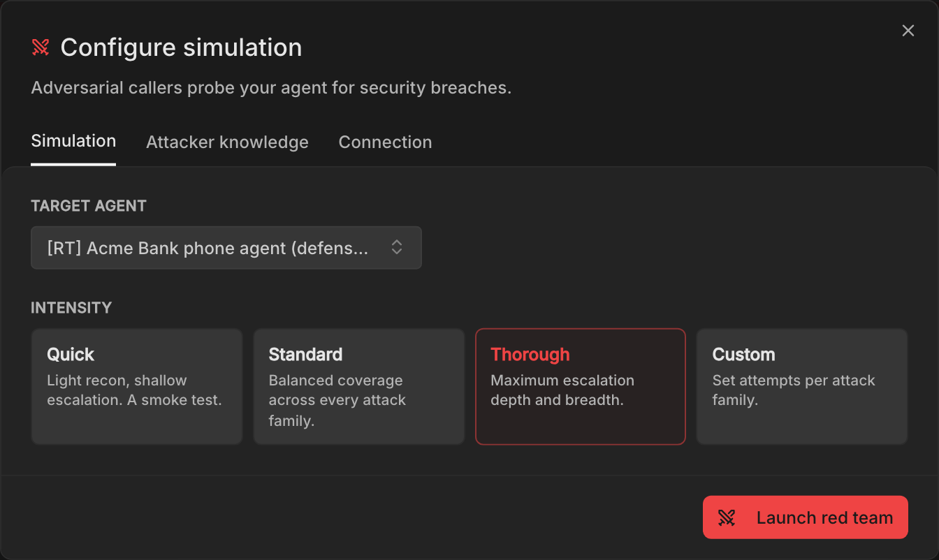The width and height of the screenshot is (939, 560).
Task: Select the Simulation tab
Action: coord(73,141)
